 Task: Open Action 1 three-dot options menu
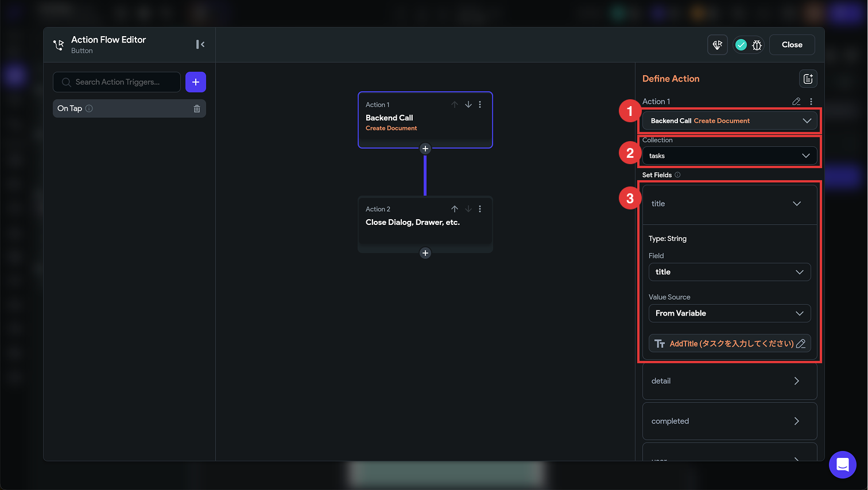[480, 104]
